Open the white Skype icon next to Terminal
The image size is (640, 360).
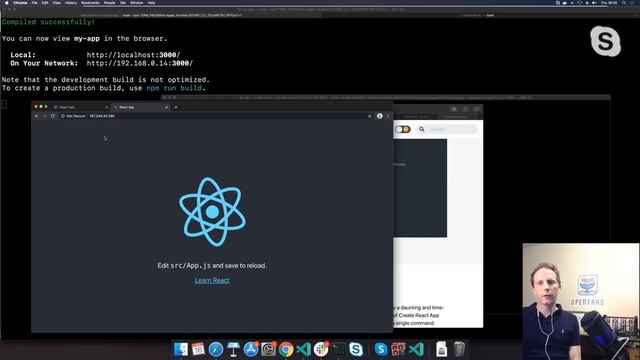356,349
